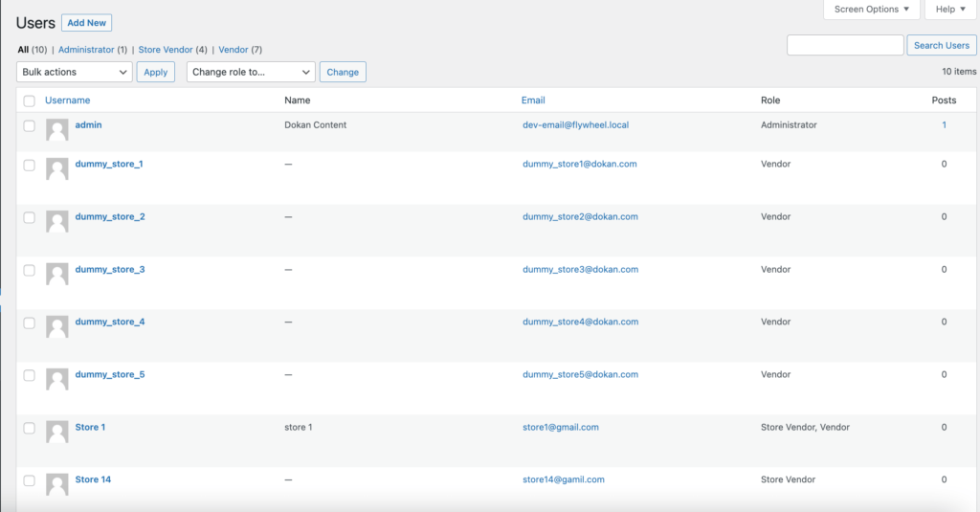This screenshot has width=980, height=512.
Task: Open the dummy_store_2 username link
Action: coord(110,216)
